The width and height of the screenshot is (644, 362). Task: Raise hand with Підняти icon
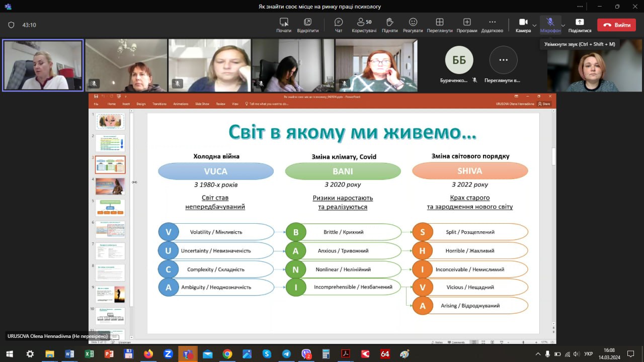(389, 25)
